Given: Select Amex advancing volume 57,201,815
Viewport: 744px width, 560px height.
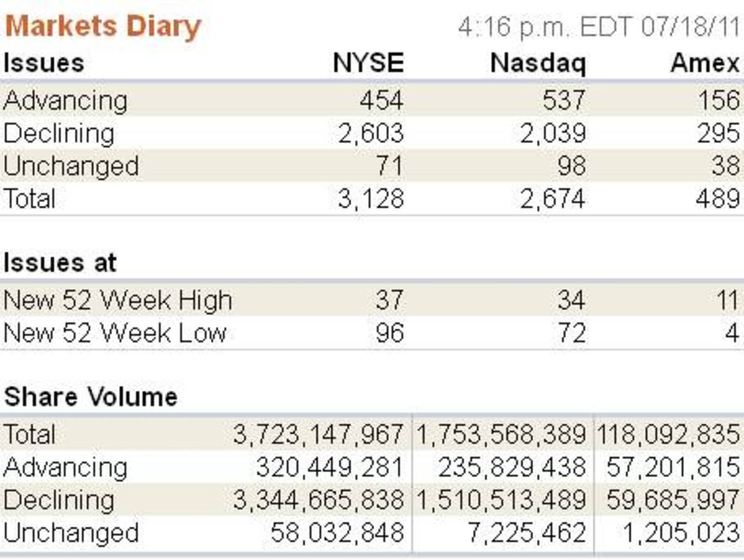Looking at the screenshot, I should [673, 467].
